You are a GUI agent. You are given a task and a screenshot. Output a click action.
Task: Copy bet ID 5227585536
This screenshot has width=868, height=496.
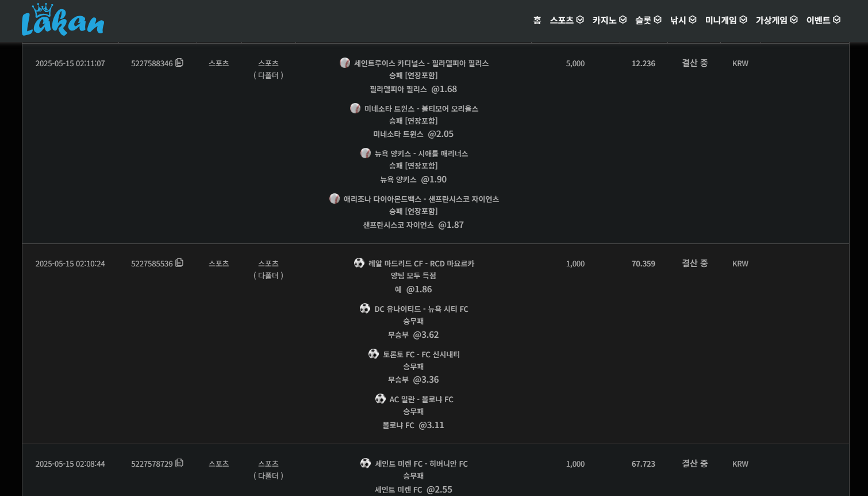(x=179, y=263)
